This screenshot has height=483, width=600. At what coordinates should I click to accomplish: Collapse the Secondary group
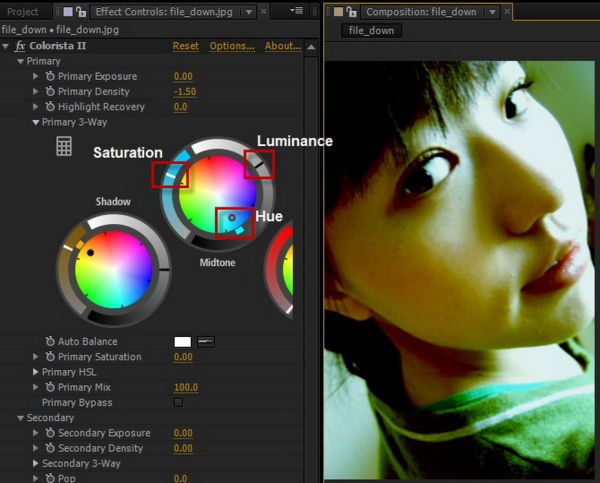[20, 418]
